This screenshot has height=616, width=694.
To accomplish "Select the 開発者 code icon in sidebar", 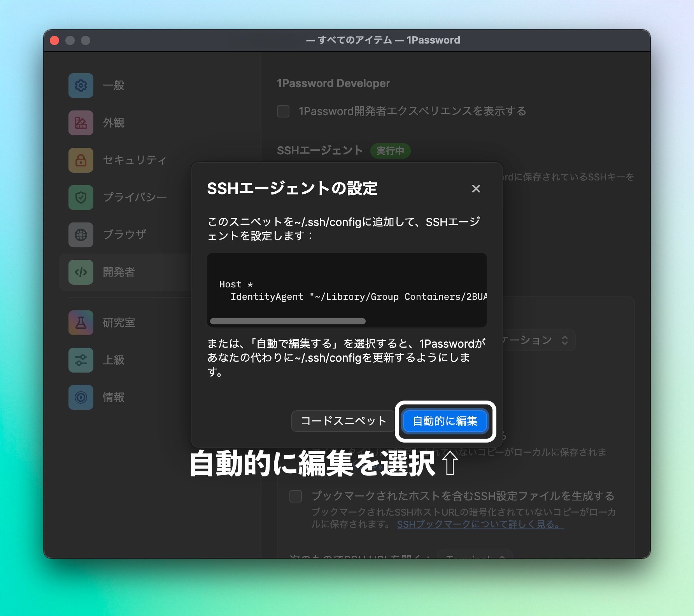I will (x=81, y=273).
